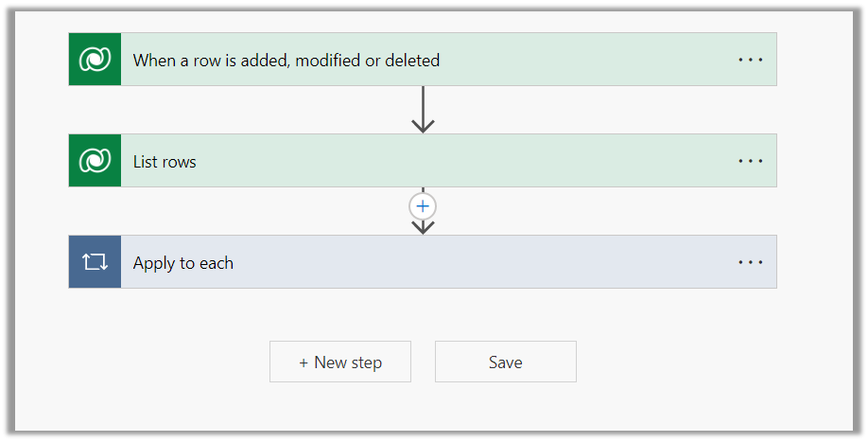Save the flow
Screen dimensions: 868x442
(x=505, y=362)
